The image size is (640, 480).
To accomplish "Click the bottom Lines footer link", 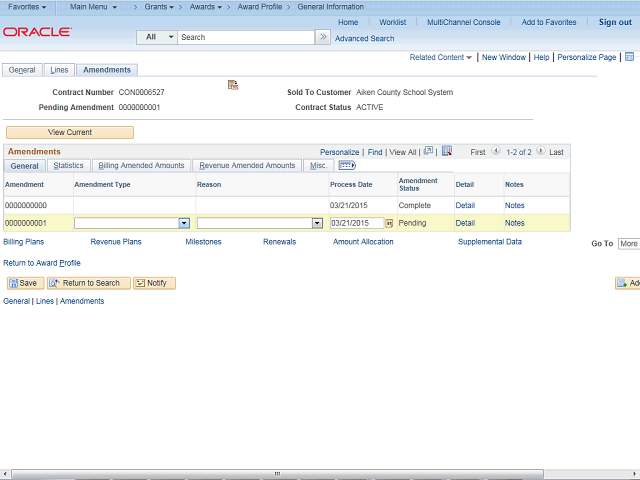I will tap(44, 301).
